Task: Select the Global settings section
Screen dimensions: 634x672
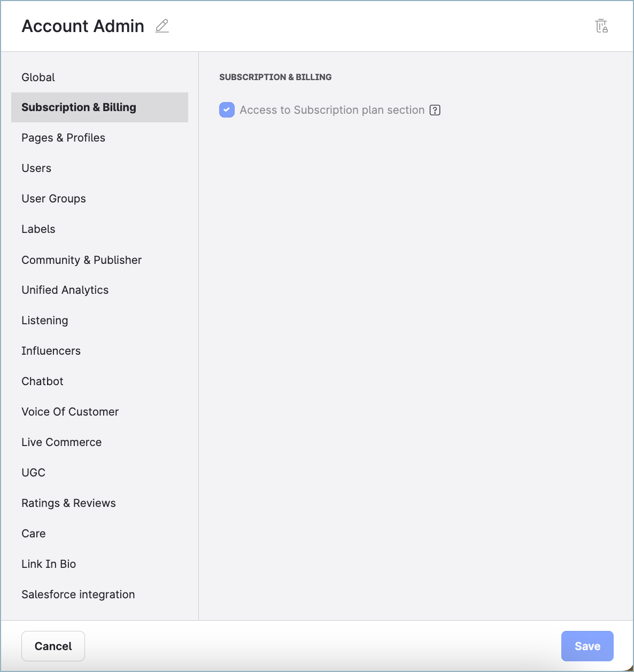Action: click(38, 77)
